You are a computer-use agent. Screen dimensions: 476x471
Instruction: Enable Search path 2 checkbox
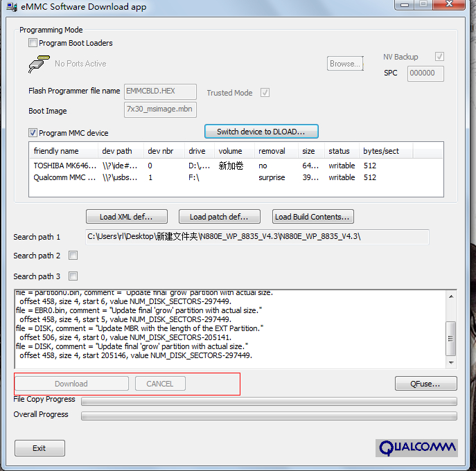[73, 255]
